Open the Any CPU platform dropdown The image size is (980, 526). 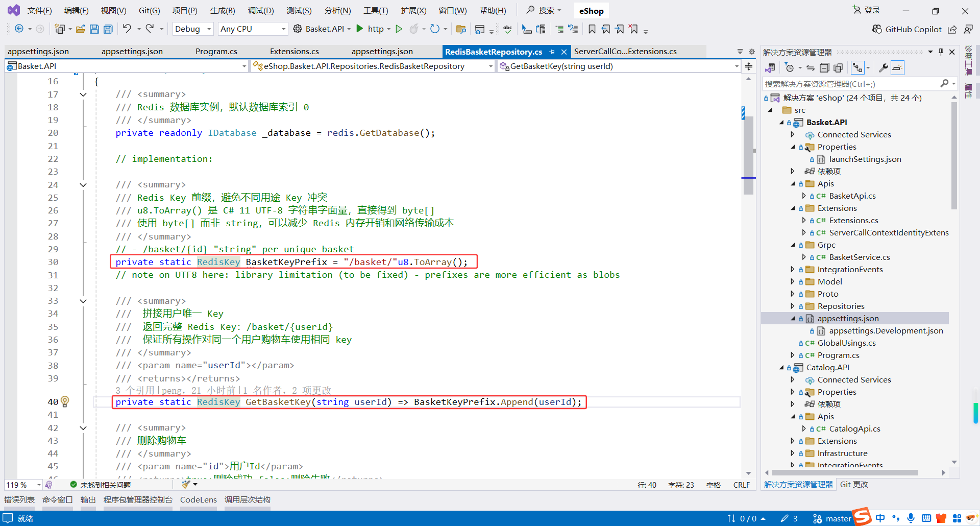(253, 29)
